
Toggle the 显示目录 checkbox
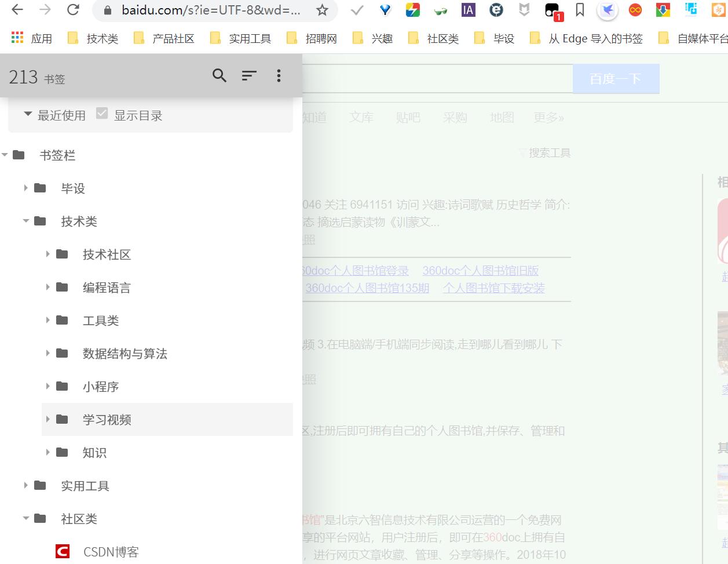(103, 114)
